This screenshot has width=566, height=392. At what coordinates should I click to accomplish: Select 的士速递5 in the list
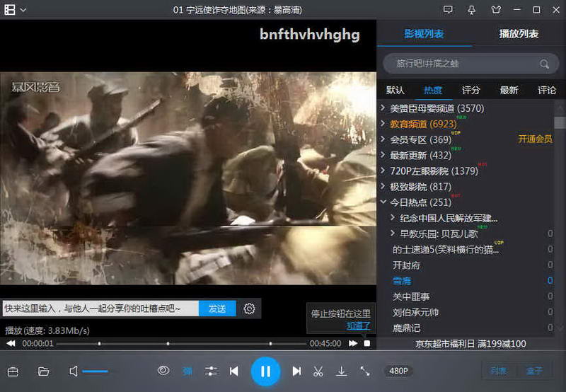(x=446, y=249)
